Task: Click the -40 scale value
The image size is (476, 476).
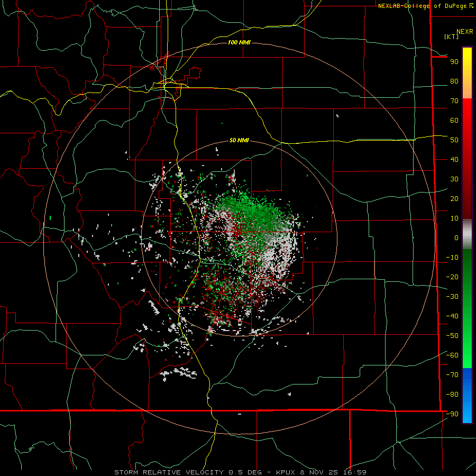Action: tap(452, 316)
